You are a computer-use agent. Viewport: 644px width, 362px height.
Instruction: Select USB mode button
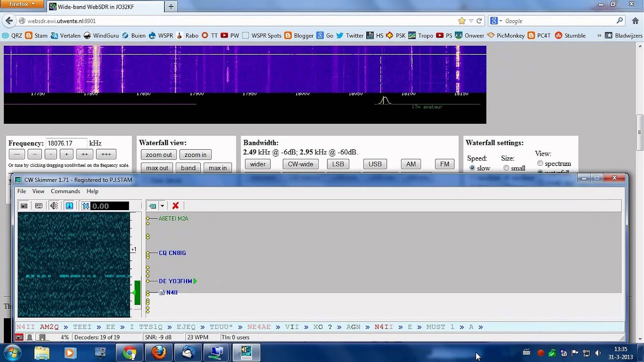(375, 164)
